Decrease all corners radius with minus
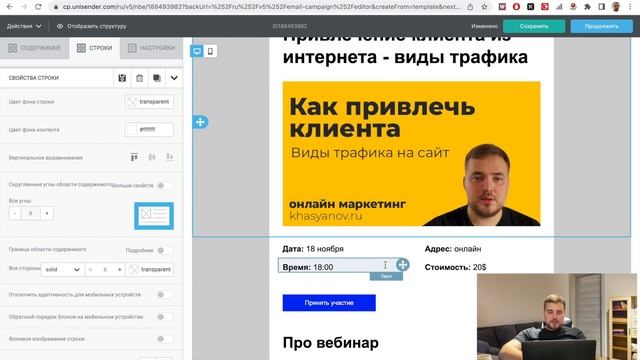Screen dimensions: 640x360 click(x=15, y=213)
